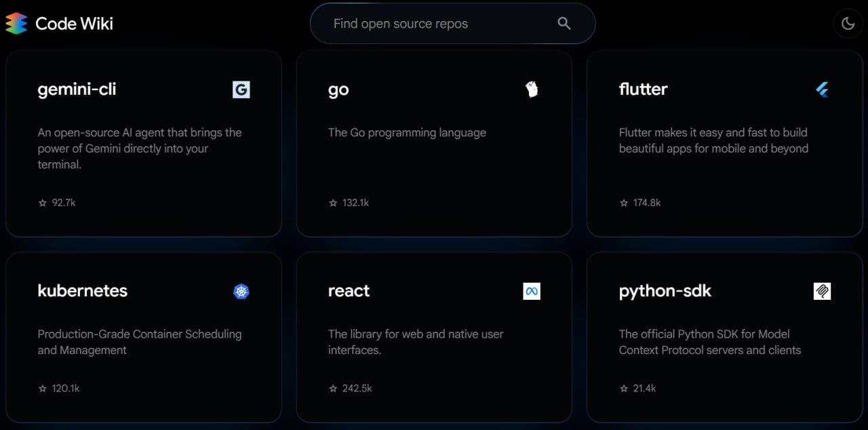Click the 174.8k star count

(647, 203)
